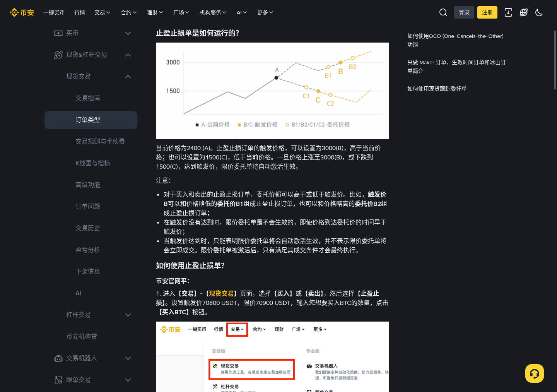
Task: Open the 机构服务 dropdown menu
Action: click(x=213, y=12)
